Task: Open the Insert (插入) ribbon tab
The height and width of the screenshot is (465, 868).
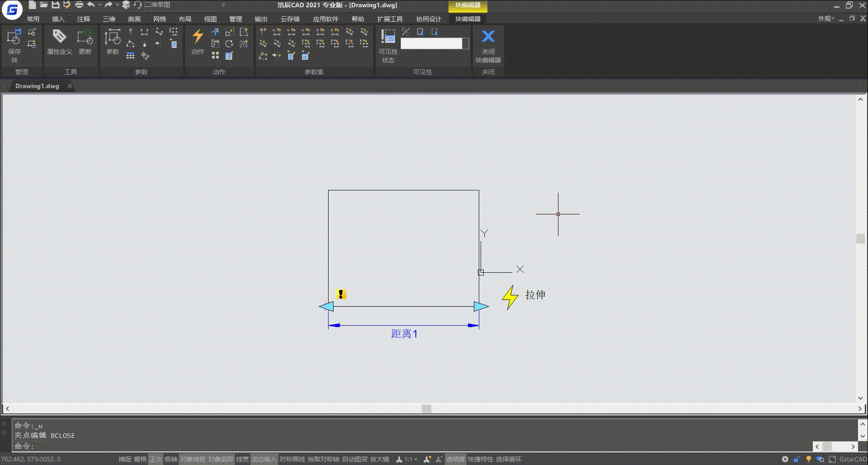Action: (58, 19)
